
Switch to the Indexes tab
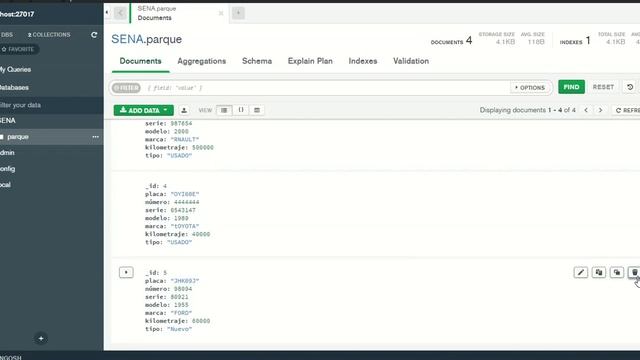point(363,61)
